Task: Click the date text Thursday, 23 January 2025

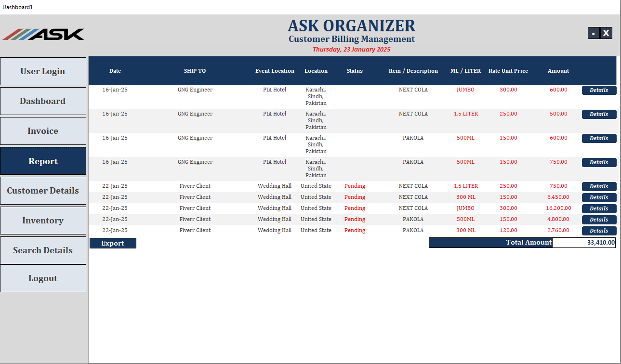Action: click(352, 49)
